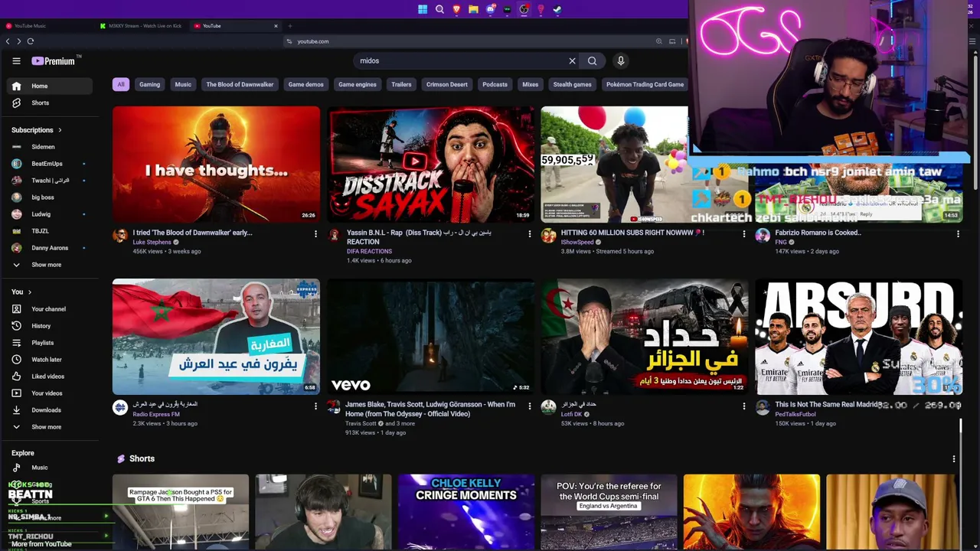Screen dimensions: 980x551
Task: Open options menu for HITTING 60 MILLION video
Action: pyautogui.click(x=743, y=234)
